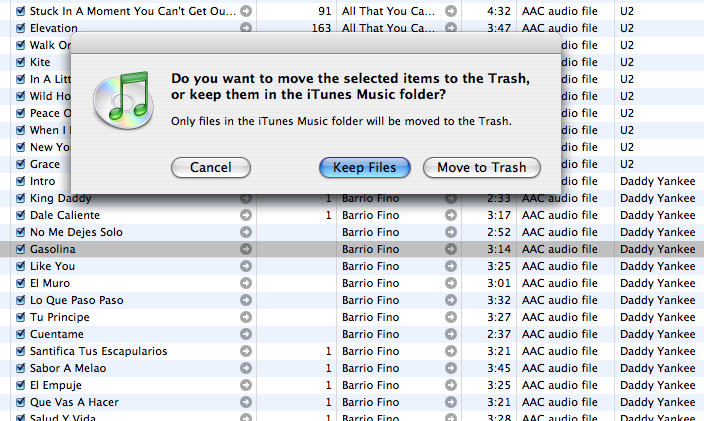Screen dimensions: 704x421
Task: Click arrow icon next to Gasolina song
Action: (246, 249)
